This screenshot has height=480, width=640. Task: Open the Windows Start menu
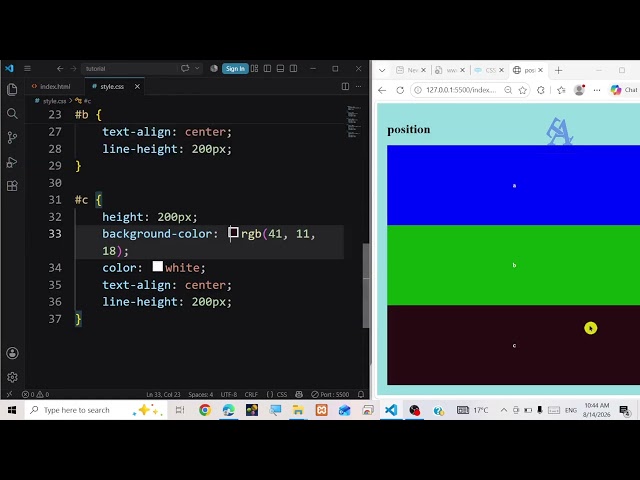(x=12, y=410)
